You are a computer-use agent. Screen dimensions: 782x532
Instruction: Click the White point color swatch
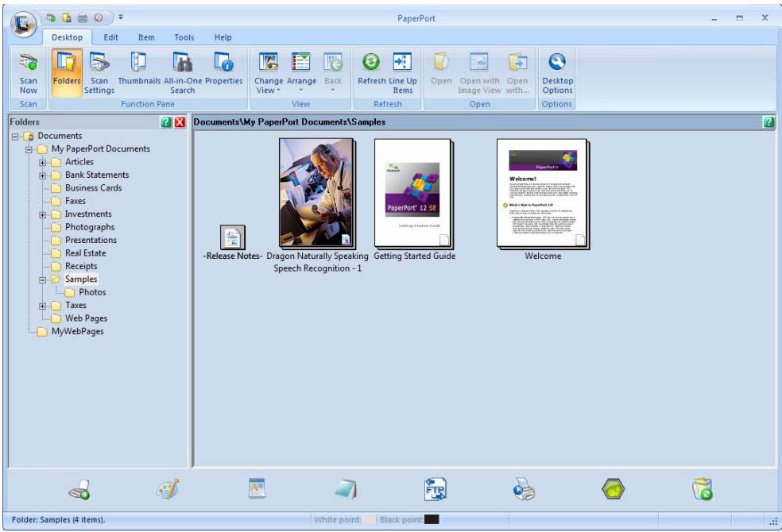[x=368, y=519]
